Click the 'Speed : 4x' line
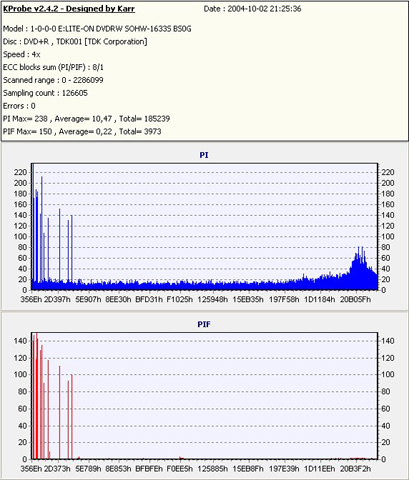409x480 pixels. 22,54
